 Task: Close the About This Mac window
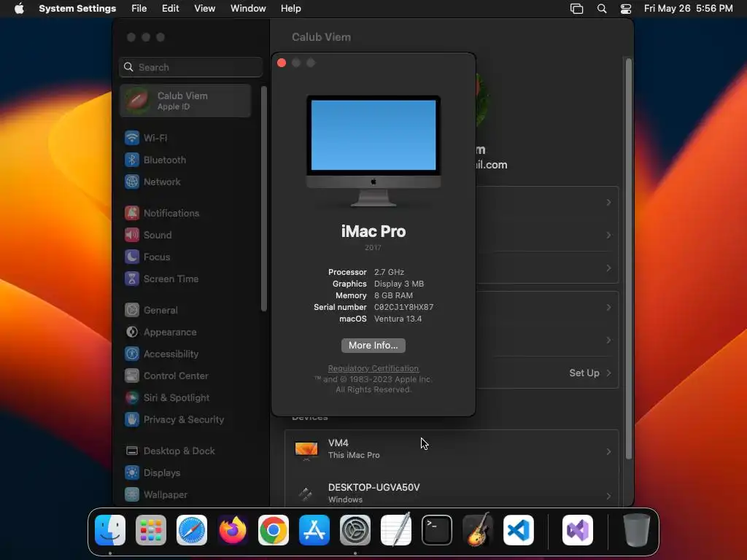[282, 63]
